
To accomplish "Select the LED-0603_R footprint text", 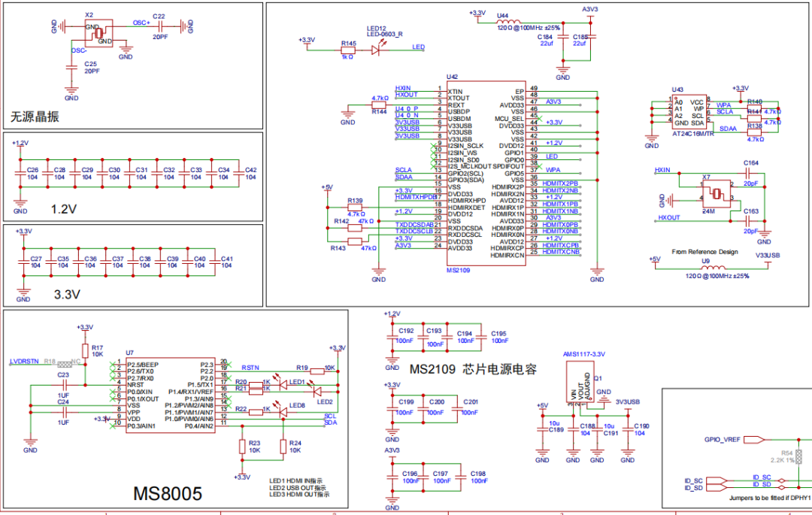I will click(x=384, y=34).
